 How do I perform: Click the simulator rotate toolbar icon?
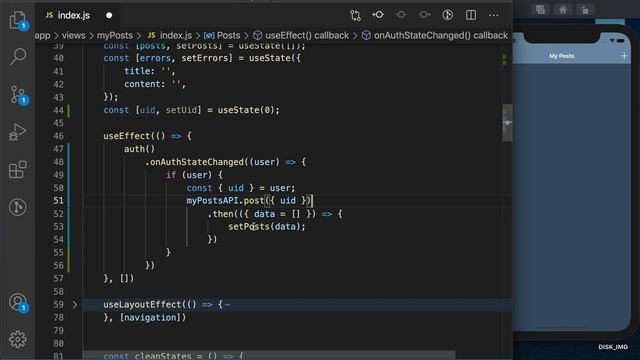click(585, 10)
